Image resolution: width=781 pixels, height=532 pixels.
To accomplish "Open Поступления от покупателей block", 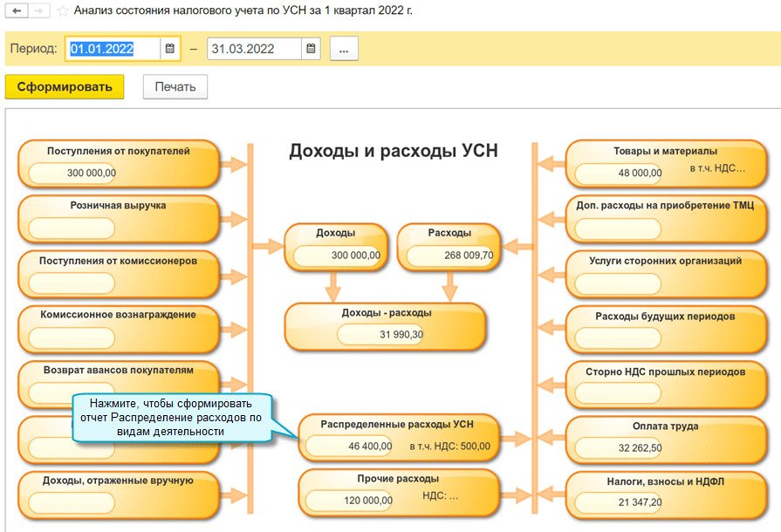I will tap(119, 164).
